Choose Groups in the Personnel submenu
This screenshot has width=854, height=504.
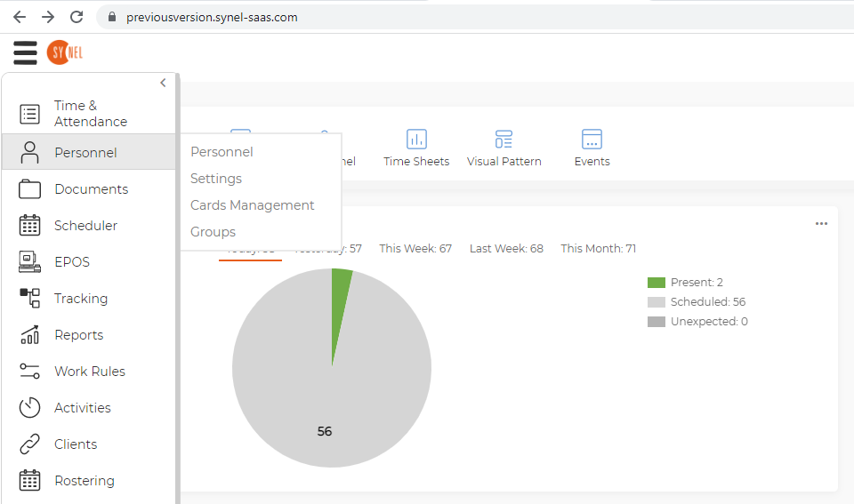pos(213,232)
